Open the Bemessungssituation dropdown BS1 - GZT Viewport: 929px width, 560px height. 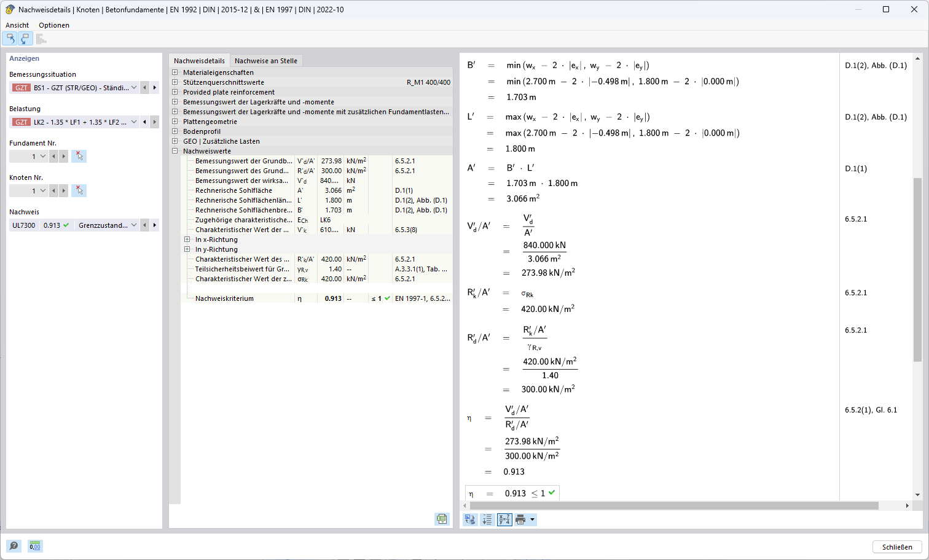pyautogui.click(x=74, y=88)
